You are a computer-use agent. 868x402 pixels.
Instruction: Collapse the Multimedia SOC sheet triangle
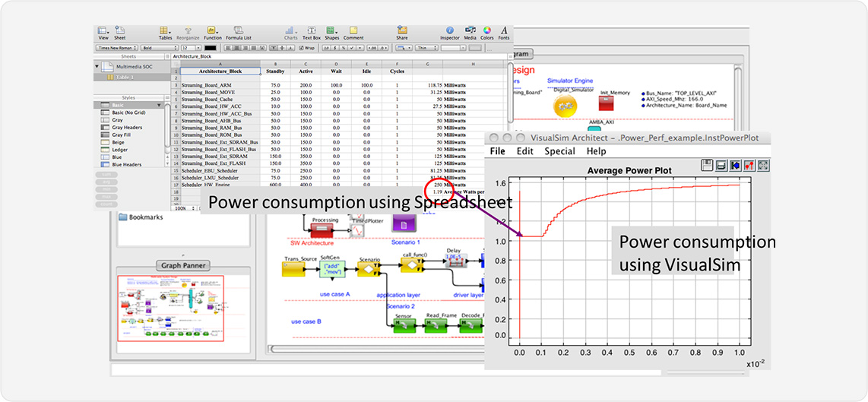(x=97, y=66)
